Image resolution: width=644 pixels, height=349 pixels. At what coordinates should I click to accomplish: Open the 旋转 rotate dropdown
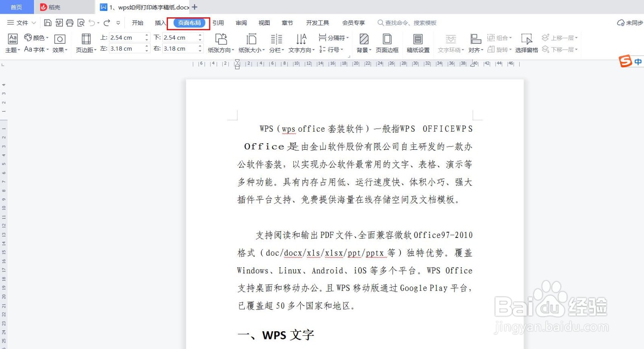(x=500, y=50)
